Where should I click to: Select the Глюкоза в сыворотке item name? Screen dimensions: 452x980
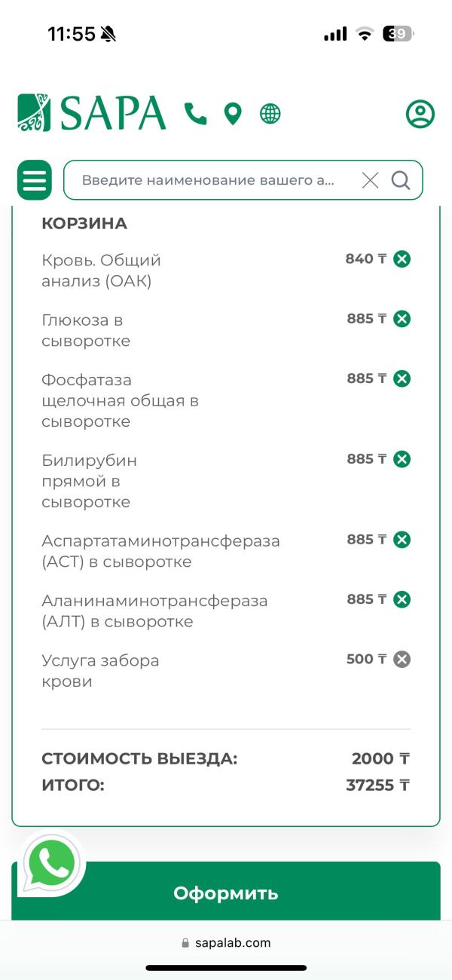86,330
